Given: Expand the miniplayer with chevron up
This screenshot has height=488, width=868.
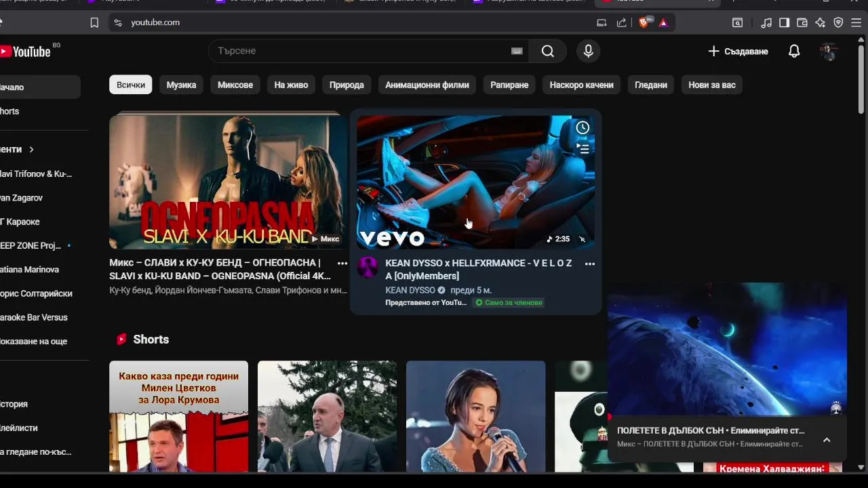Looking at the screenshot, I should pyautogui.click(x=827, y=440).
